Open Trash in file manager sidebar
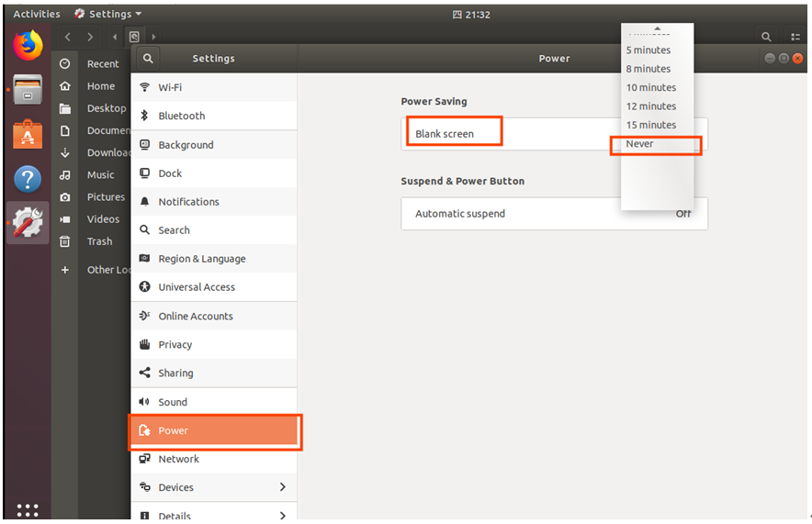 (99, 242)
